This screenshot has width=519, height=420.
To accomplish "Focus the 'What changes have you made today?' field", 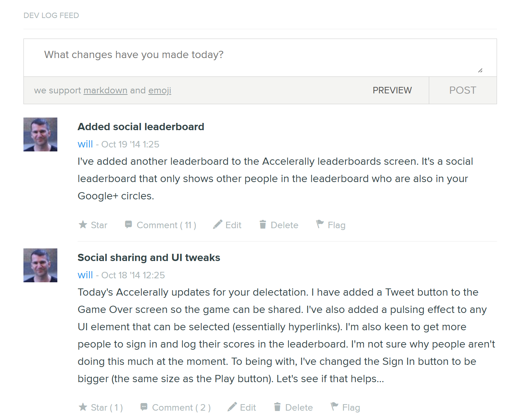I will [x=260, y=58].
